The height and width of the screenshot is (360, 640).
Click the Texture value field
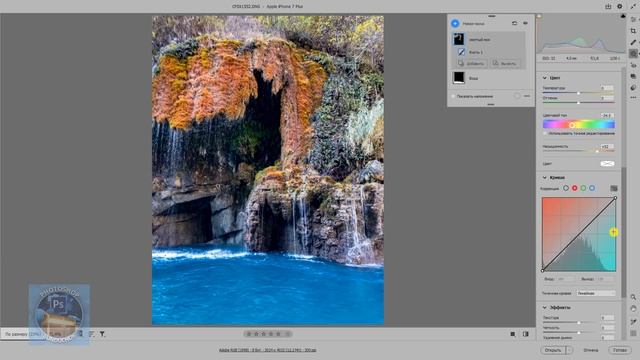click(x=607, y=318)
